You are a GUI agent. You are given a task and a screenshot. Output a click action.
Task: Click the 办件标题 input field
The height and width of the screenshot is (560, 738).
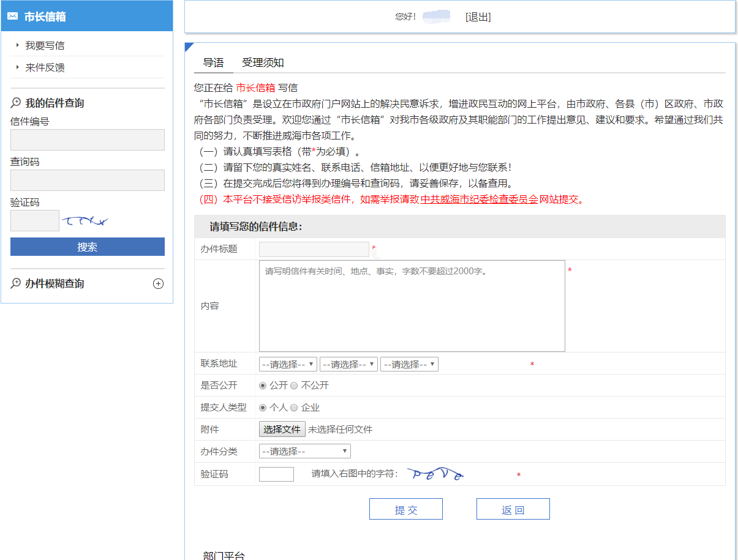(x=314, y=249)
